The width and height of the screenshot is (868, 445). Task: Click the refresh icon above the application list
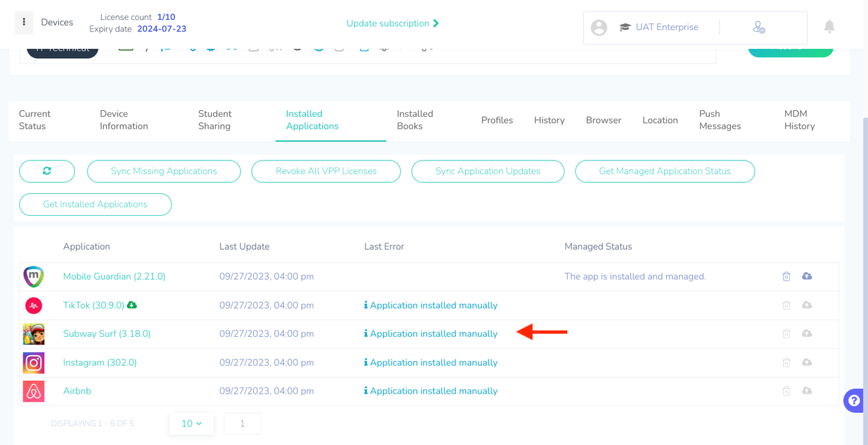coord(47,171)
